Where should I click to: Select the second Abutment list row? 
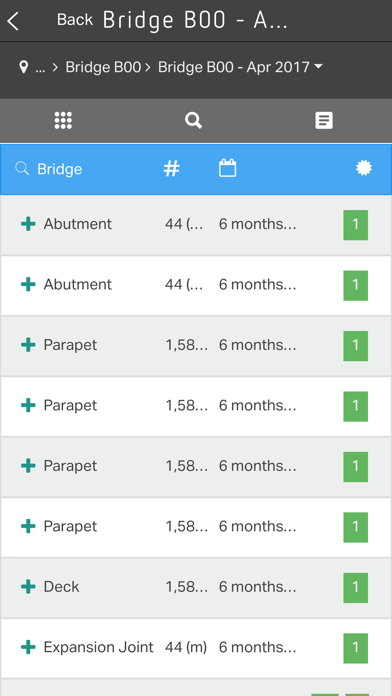click(196, 285)
